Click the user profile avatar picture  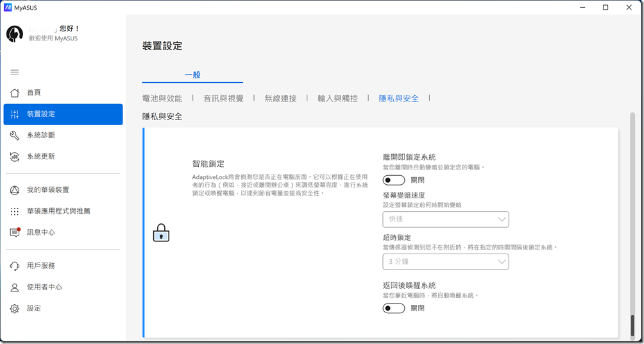point(15,34)
